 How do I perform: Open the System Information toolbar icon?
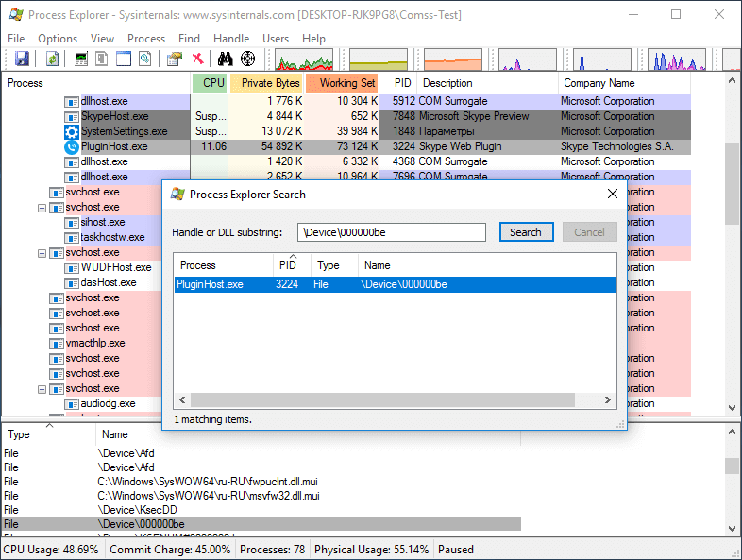click(81, 59)
